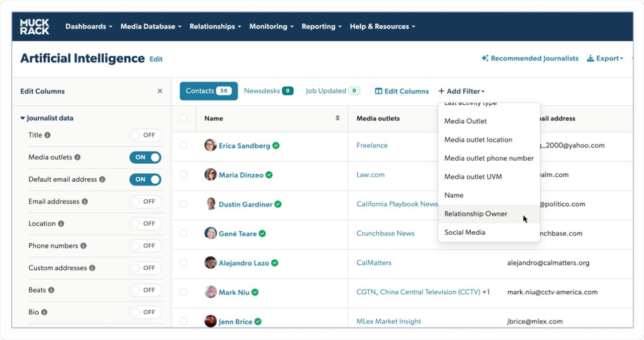Switch on the Location column toggle
This screenshot has width=644, height=340.
tap(145, 224)
